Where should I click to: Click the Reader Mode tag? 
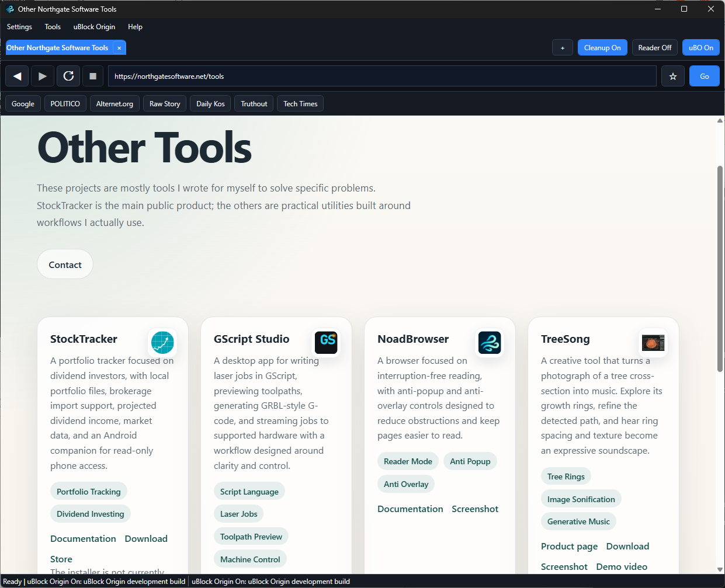pos(408,461)
